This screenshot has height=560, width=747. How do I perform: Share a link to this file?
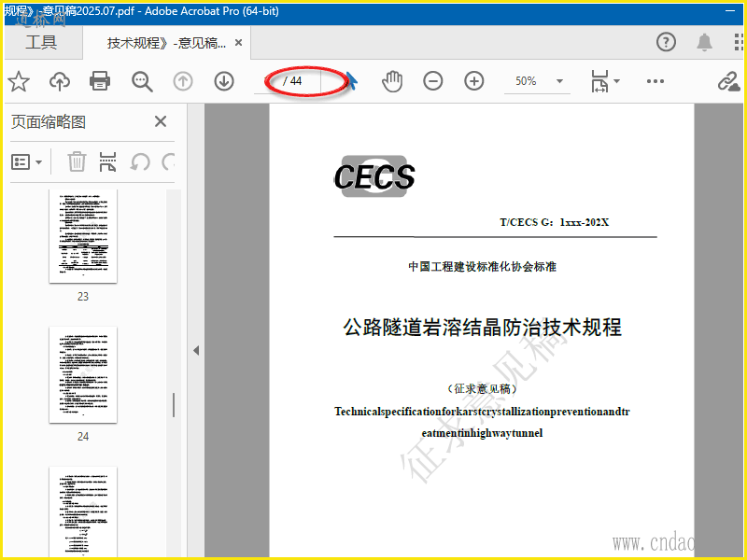[729, 81]
